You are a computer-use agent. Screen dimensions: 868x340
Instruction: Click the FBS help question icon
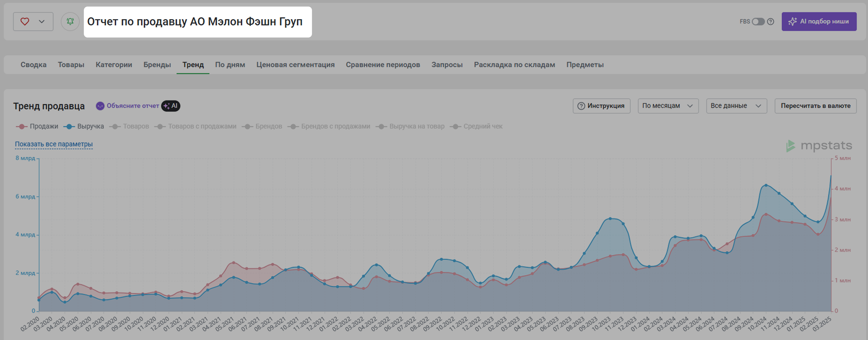770,22
